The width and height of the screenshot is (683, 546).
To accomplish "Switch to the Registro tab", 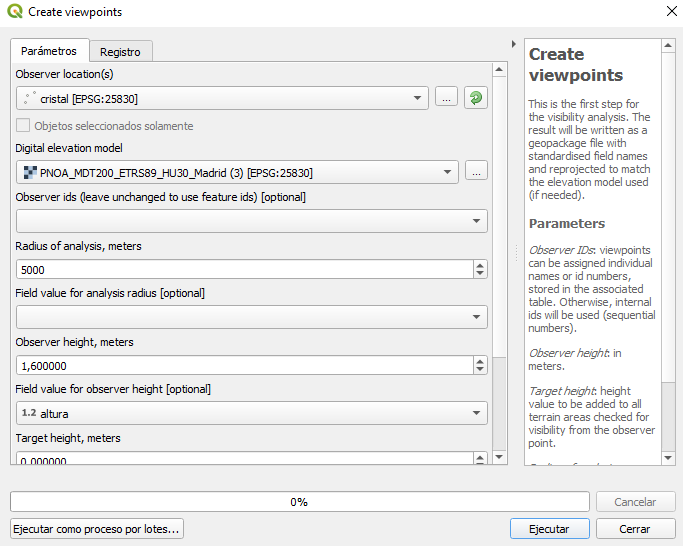I will [120, 51].
